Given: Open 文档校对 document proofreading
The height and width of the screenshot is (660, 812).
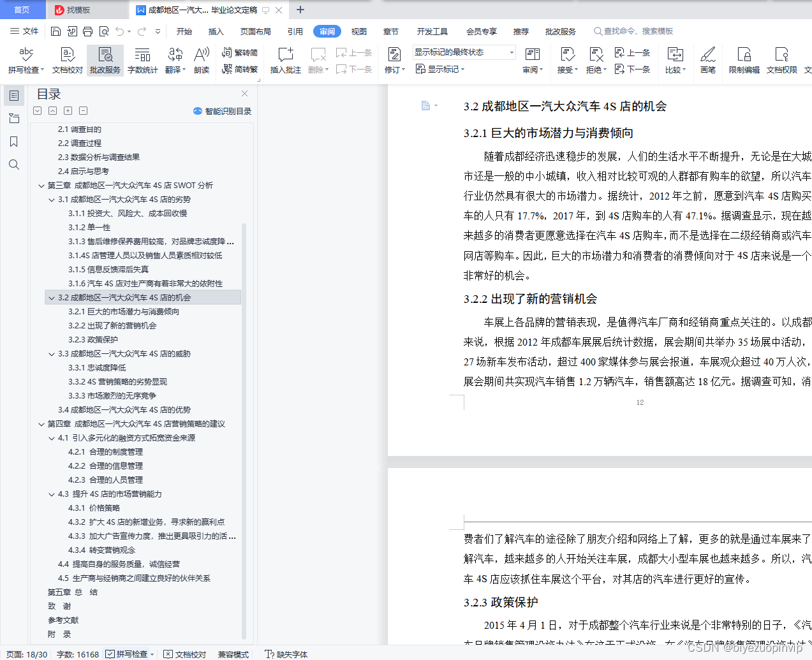Looking at the screenshot, I should (x=68, y=61).
